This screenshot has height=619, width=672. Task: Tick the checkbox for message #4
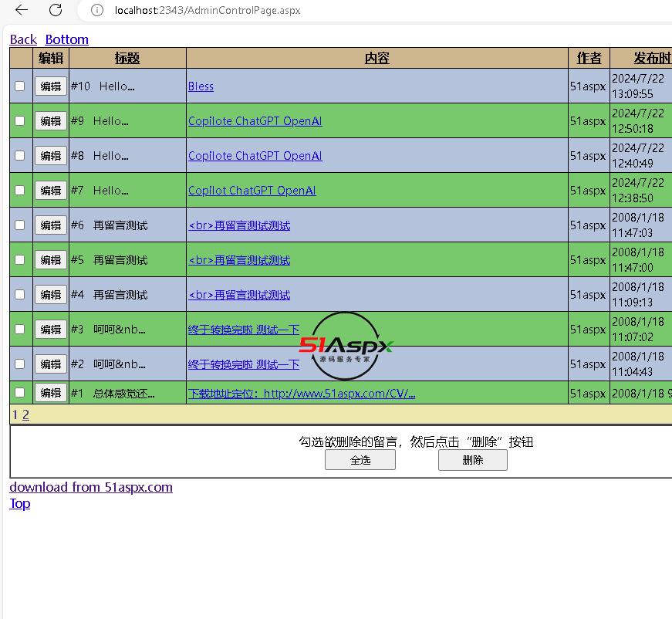[x=20, y=295]
